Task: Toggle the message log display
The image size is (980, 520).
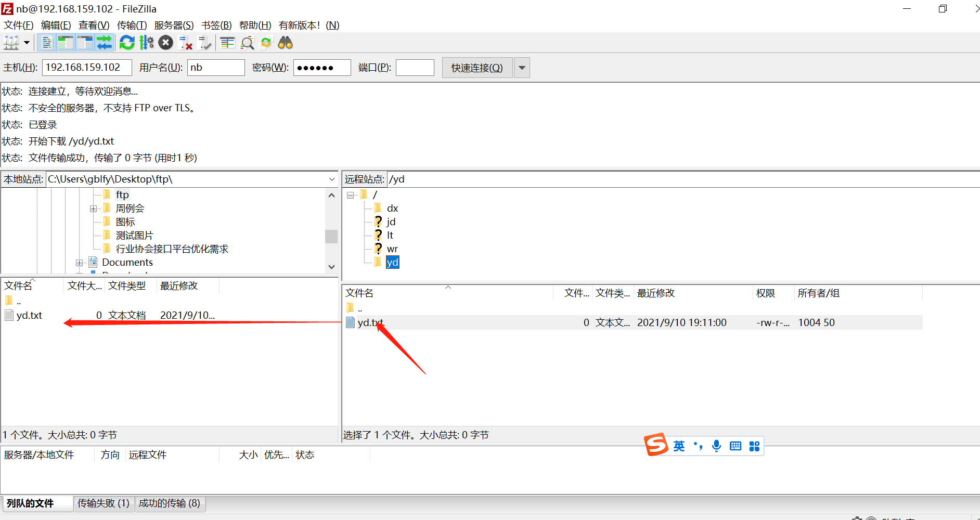Action: tap(47, 43)
